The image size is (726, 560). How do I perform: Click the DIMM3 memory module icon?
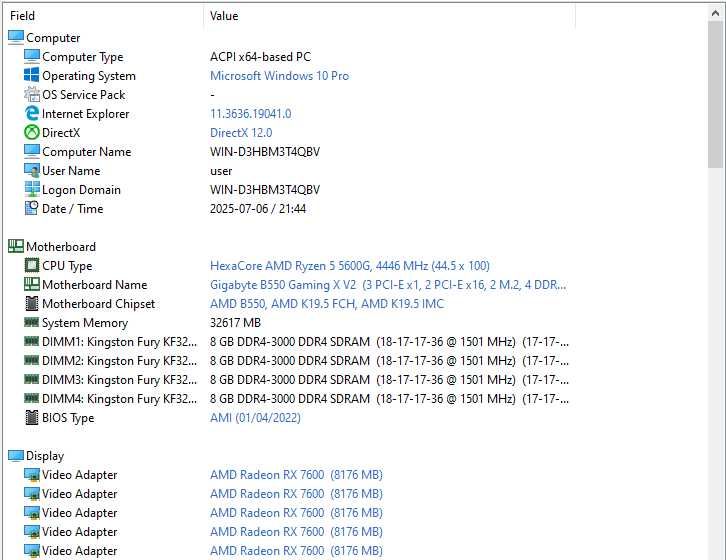pyautogui.click(x=31, y=379)
